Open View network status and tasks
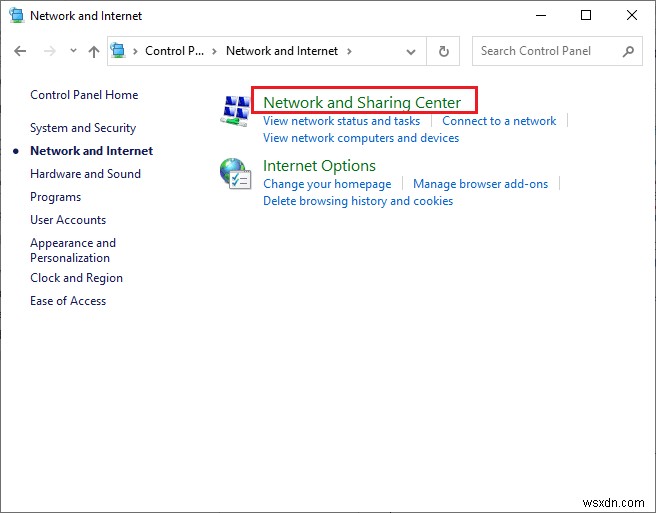This screenshot has height=513, width=656. [341, 121]
